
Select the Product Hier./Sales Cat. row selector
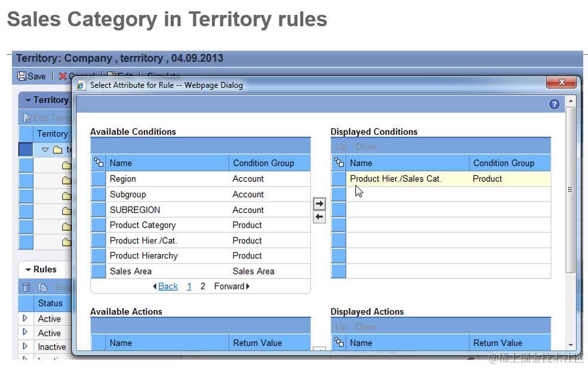pos(338,179)
